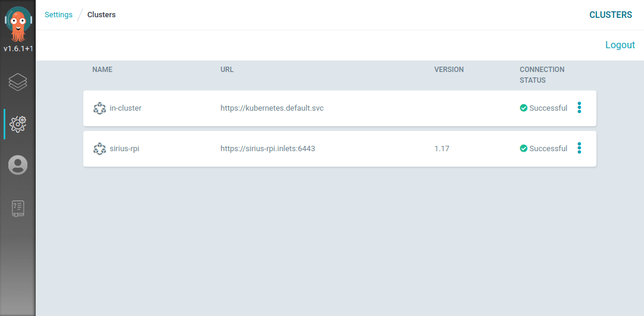Click Successful status of in-cluster

[548, 108]
